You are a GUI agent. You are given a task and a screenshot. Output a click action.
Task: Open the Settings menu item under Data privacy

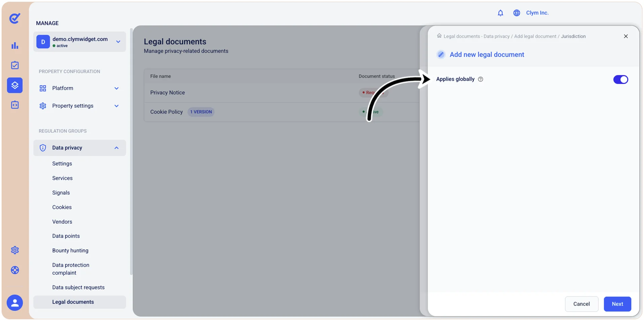62,164
